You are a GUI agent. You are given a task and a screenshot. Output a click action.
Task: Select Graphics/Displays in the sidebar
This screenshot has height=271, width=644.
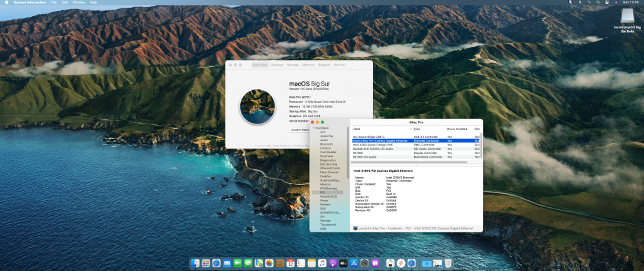click(330, 180)
